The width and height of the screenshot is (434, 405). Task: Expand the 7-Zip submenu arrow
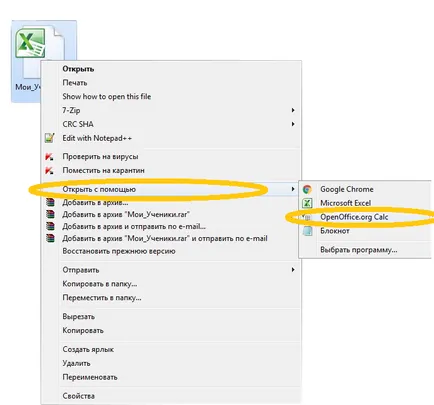tap(293, 110)
